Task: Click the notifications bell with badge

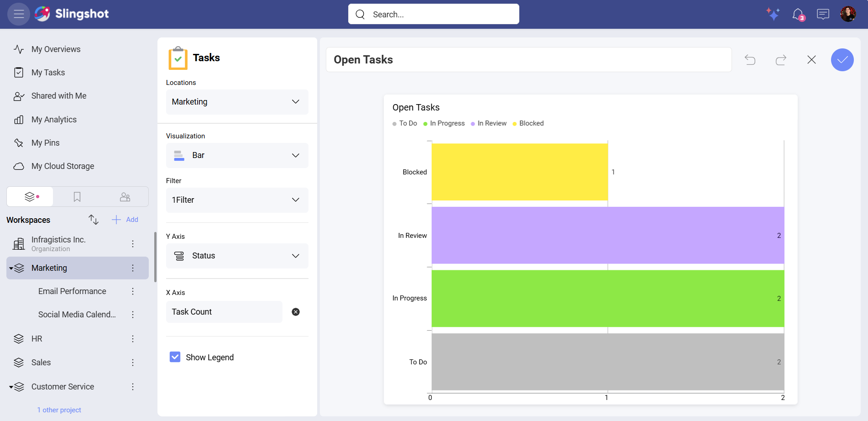Action: (799, 14)
